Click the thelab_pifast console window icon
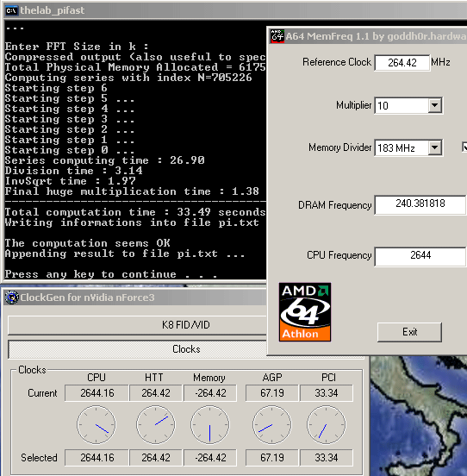467x476 pixels. click(x=11, y=10)
